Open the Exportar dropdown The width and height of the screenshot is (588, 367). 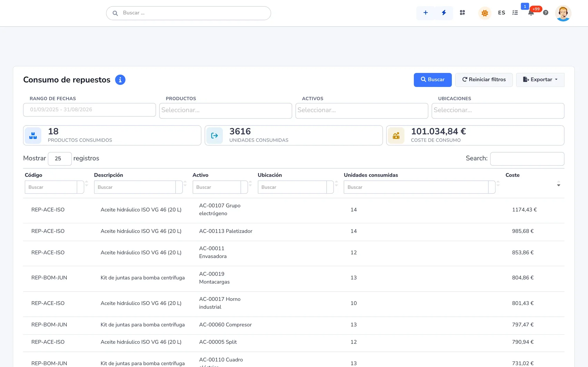click(540, 80)
